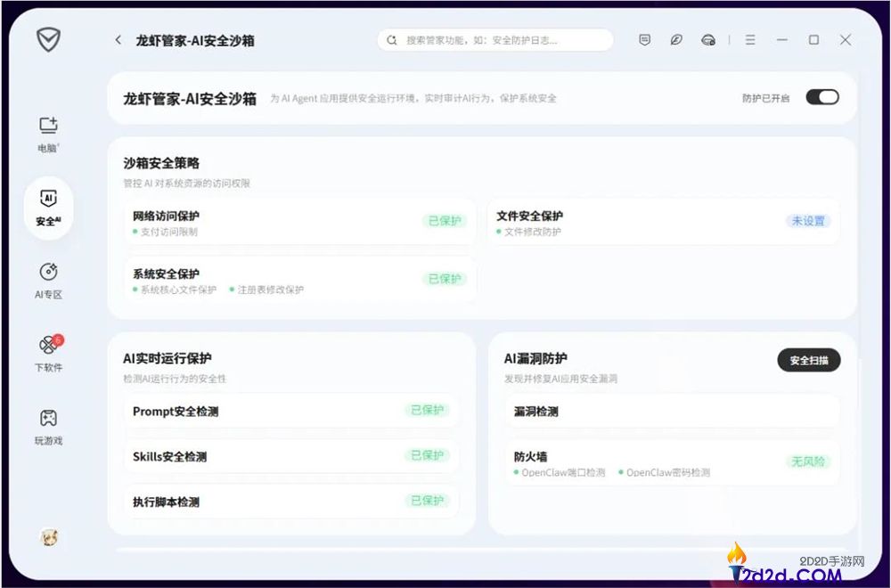Open the 玩游戏 section
The width and height of the screenshot is (891, 588).
(48, 427)
